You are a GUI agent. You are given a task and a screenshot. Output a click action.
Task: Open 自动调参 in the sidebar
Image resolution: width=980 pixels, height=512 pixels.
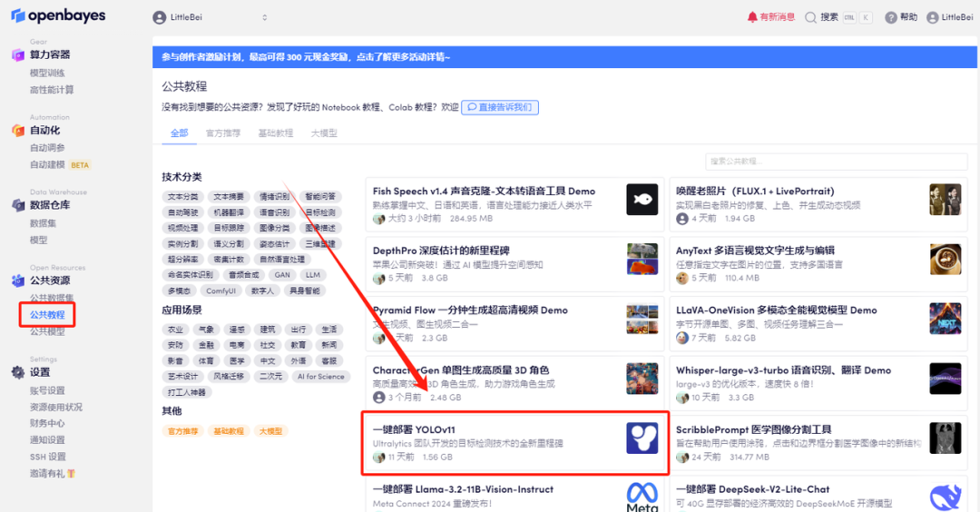click(47, 148)
